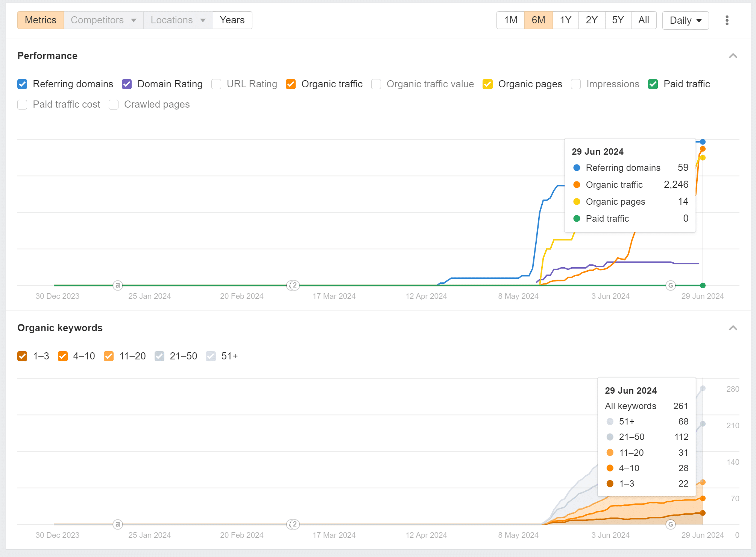
Task: Select the 1Y time range button
Action: click(x=565, y=20)
